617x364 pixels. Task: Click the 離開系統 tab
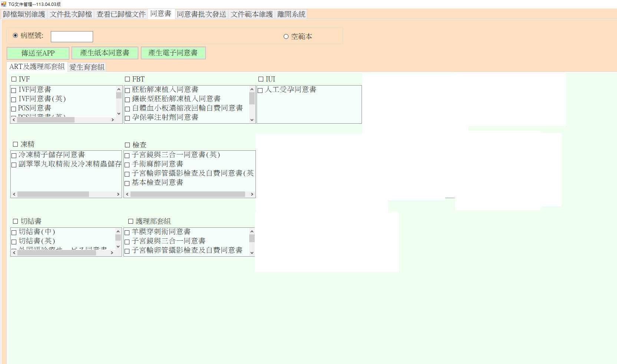291,14
